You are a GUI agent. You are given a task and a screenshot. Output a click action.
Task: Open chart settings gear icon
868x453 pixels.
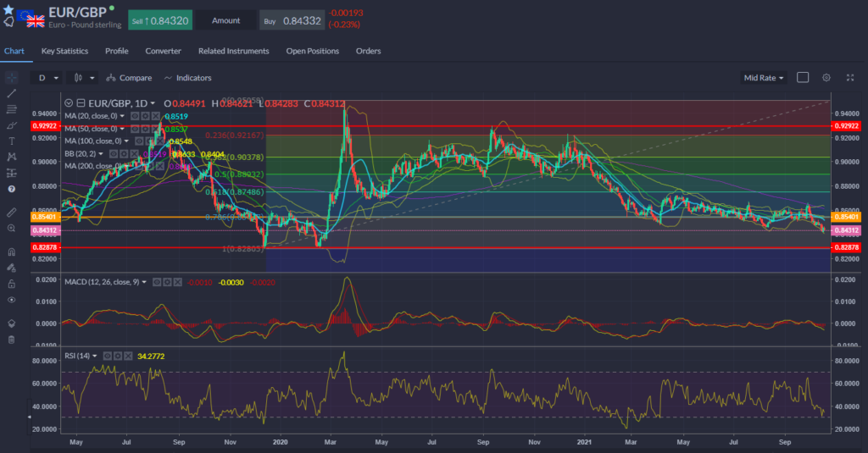(x=826, y=77)
